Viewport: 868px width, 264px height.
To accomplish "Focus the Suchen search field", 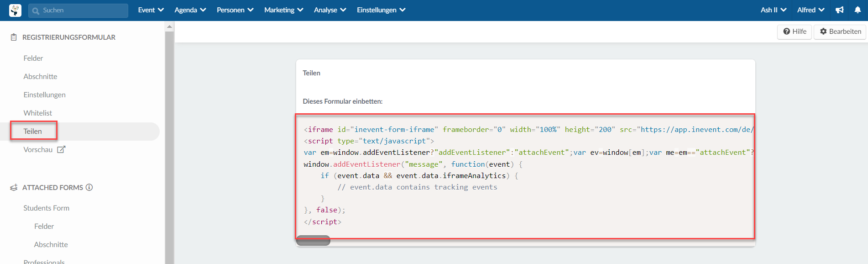I will tap(78, 11).
